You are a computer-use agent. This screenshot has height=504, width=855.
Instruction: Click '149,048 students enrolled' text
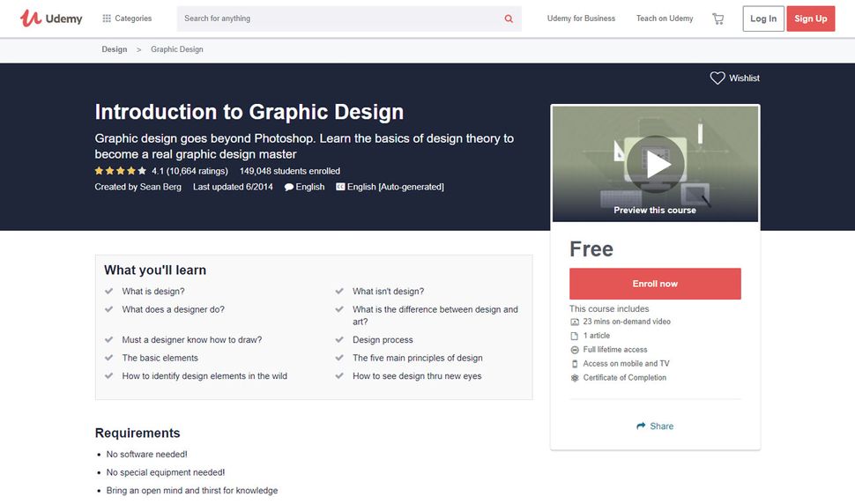click(x=289, y=171)
